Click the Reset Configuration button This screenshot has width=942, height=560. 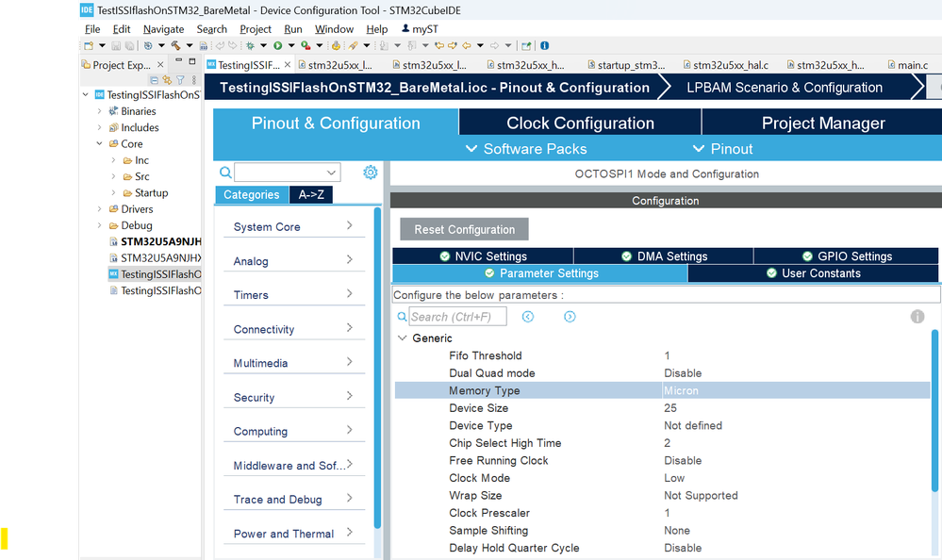pos(464,229)
